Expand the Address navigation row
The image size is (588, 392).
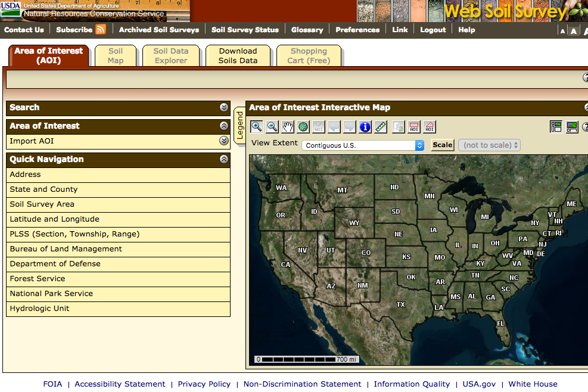[x=118, y=175]
